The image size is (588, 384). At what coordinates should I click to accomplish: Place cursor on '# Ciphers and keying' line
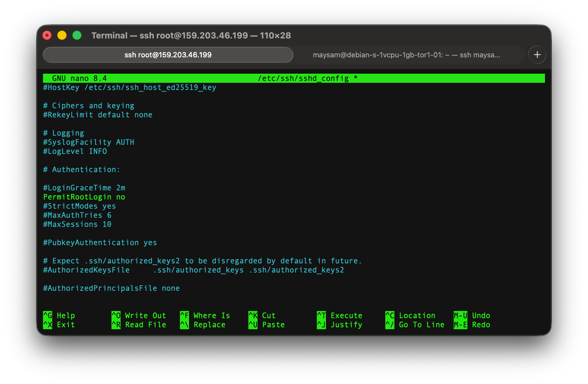pos(89,106)
